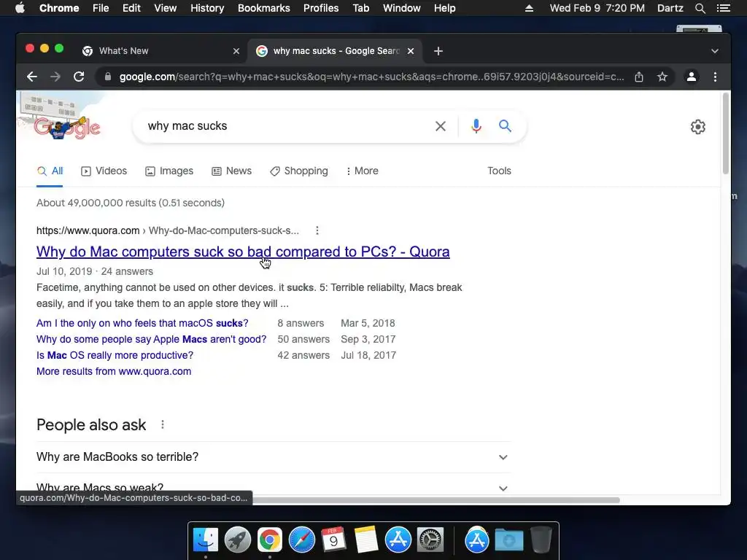Select the Videos results tab
This screenshot has height=560, width=747.
click(104, 171)
